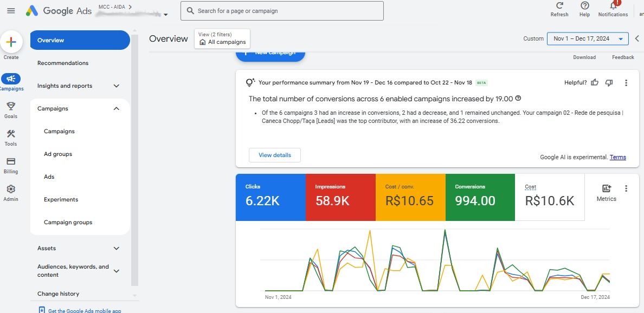Click the Feedback button
Viewport: 644px width, 313px height.
tap(623, 57)
